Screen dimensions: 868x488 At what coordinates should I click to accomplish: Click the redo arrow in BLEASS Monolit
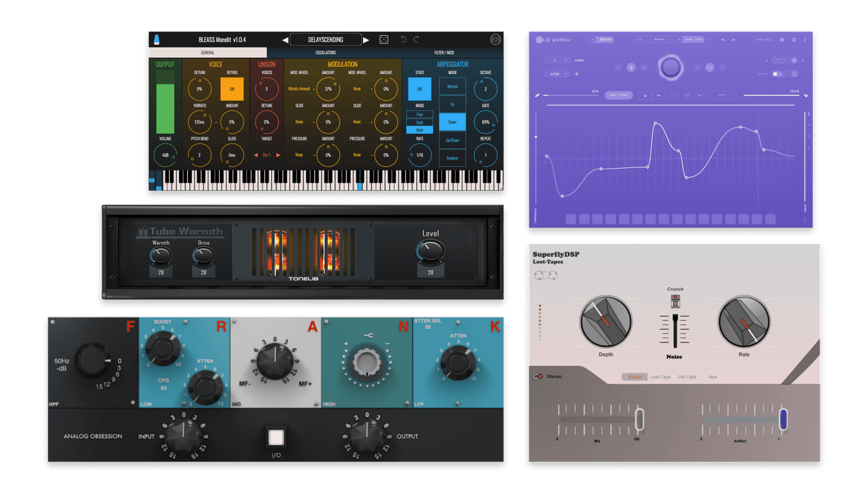pos(417,40)
